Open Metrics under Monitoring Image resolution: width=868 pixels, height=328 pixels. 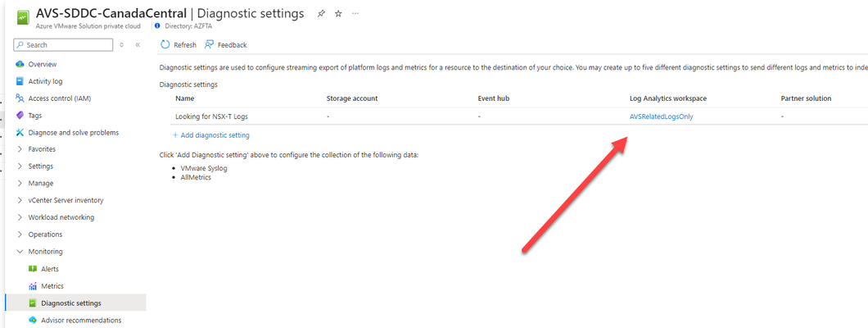pos(52,286)
